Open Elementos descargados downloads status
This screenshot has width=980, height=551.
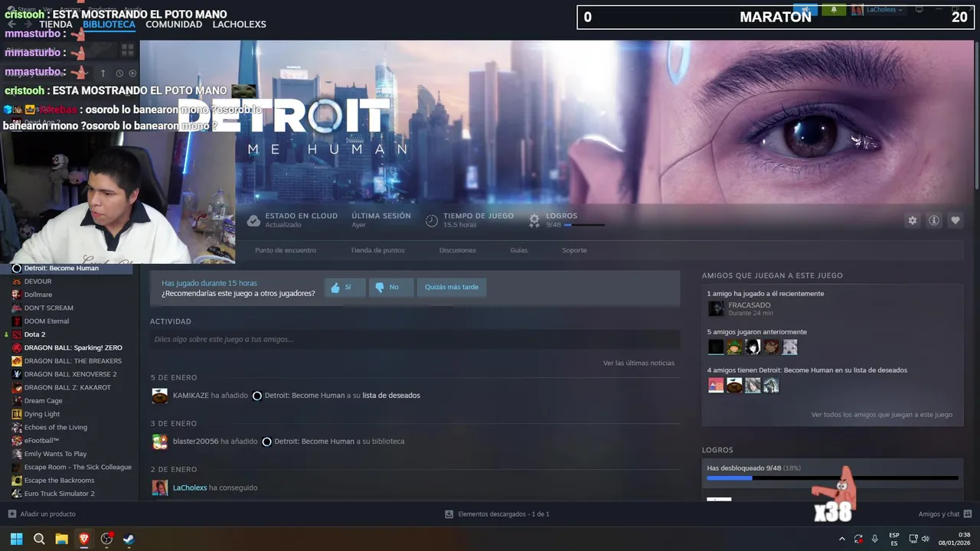497,514
